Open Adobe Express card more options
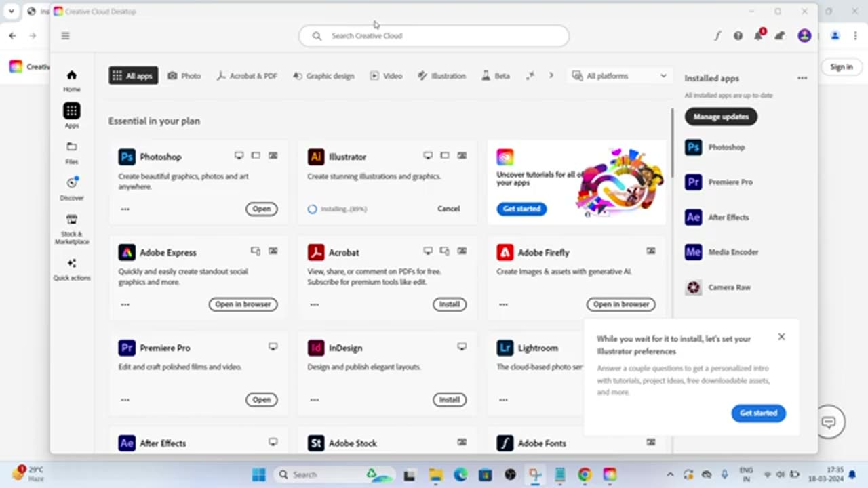 click(x=125, y=304)
